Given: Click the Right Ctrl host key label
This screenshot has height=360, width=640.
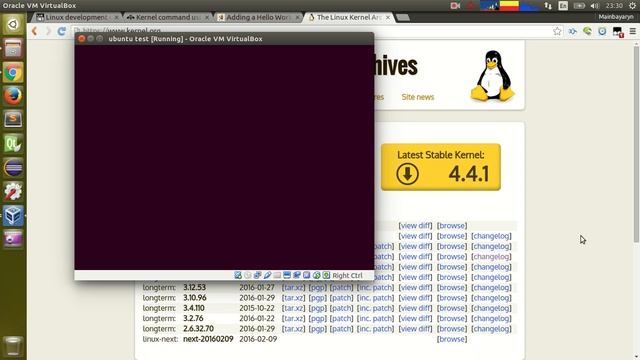Looking at the screenshot, I should [x=347, y=276].
